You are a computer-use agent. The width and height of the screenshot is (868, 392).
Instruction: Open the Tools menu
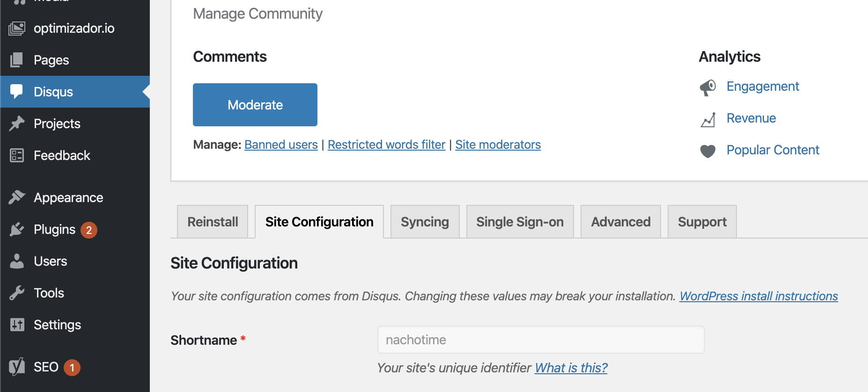click(x=75, y=293)
